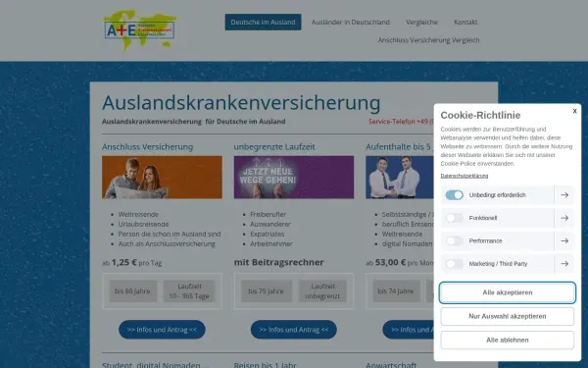
Task: Click the couple reading map image
Action: (162, 178)
